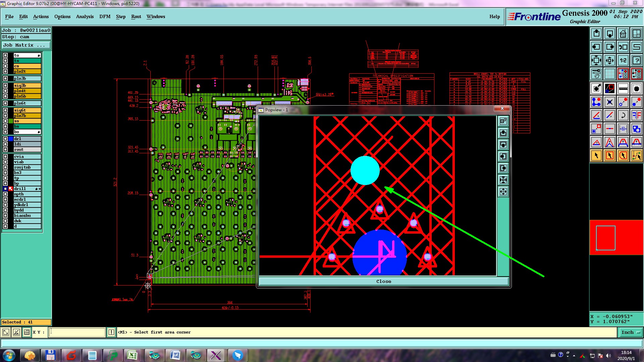Toggle display checkbox for drl layer
644x362 pixels.
(x=5, y=139)
